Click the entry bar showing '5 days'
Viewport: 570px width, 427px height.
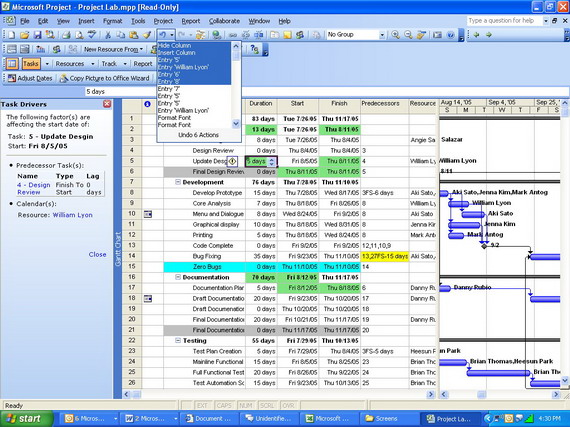(x=326, y=92)
